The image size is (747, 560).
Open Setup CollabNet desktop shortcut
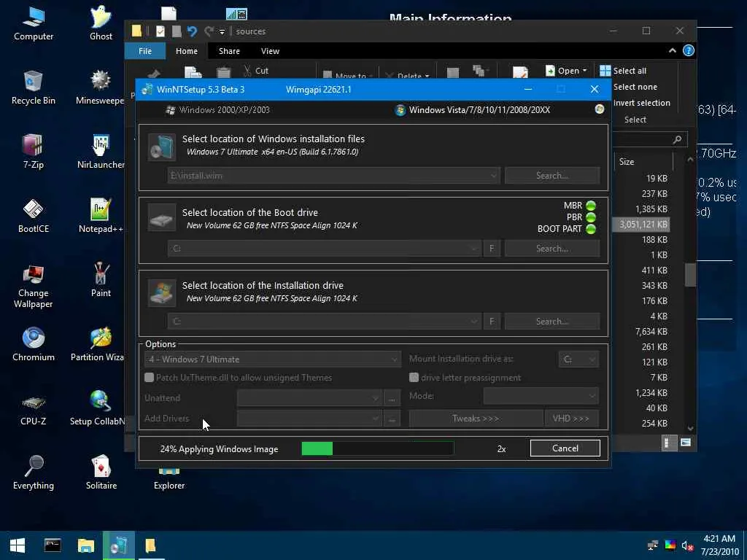click(97, 408)
